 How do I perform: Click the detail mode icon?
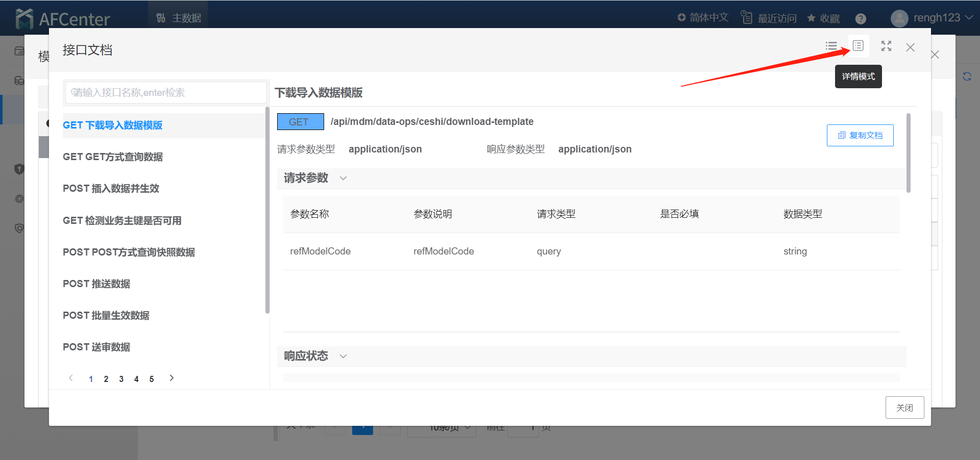858,46
